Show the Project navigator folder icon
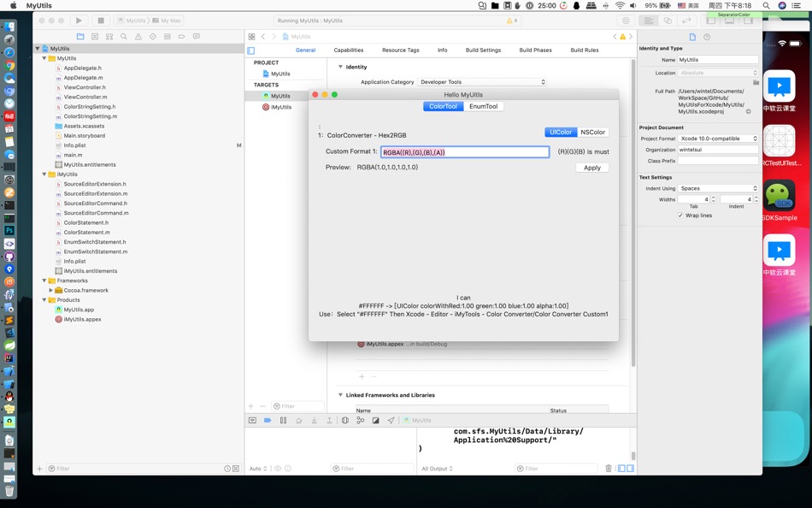Viewport: 812px width, 508px height. point(80,37)
